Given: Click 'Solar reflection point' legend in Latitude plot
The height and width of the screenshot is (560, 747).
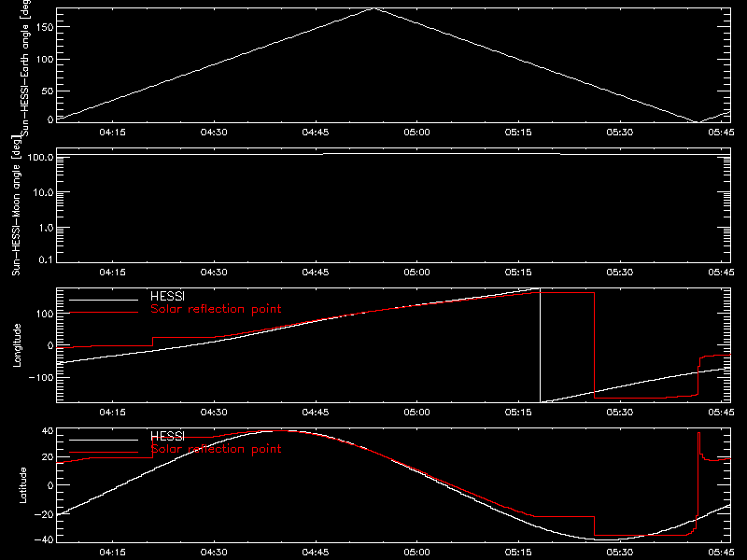Looking at the screenshot, I should [x=216, y=449].
